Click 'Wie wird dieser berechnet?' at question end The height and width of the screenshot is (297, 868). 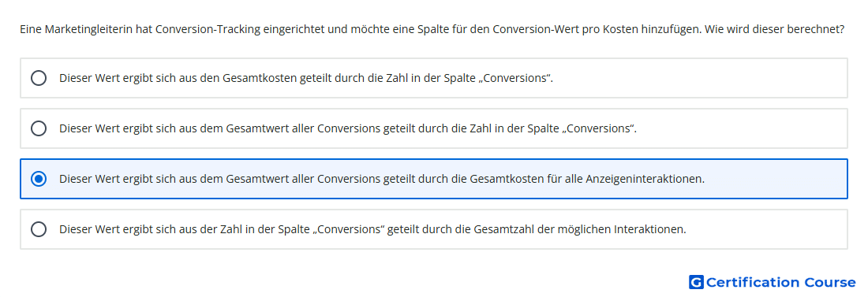tap(774, 29)
